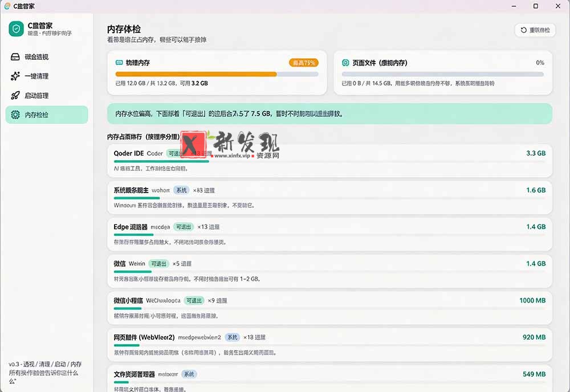
Task: Select the Qoder IDE process title
Action: 129,153
